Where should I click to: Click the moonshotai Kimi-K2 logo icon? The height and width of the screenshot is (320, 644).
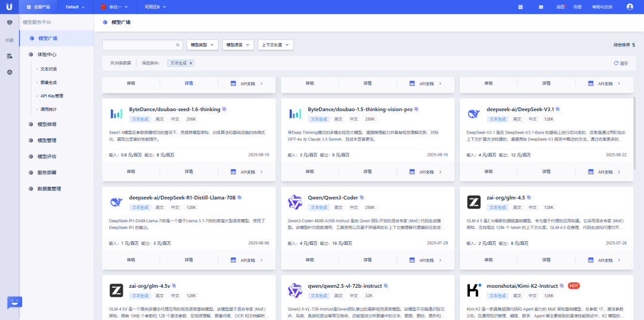coord(474,290)
